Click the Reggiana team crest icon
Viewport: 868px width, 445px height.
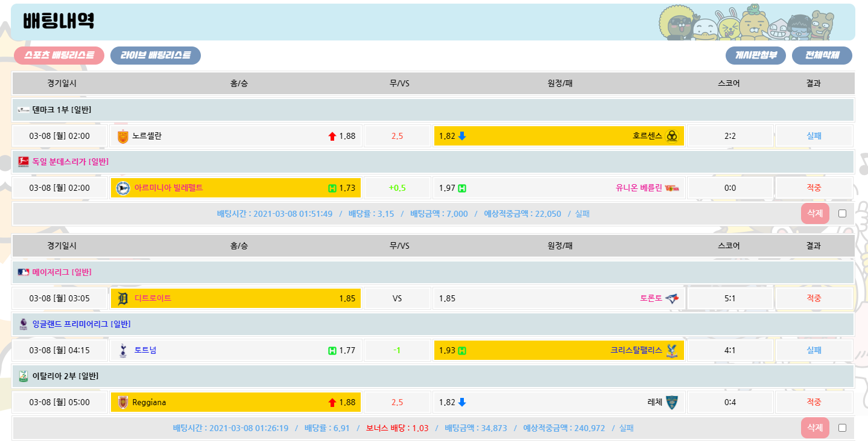(x=123, y=403)
